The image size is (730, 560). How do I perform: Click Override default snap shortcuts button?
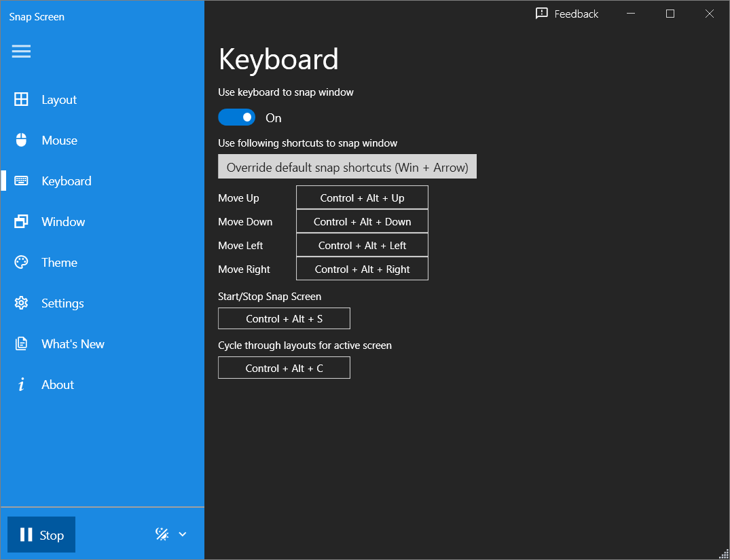pos(347,166)
